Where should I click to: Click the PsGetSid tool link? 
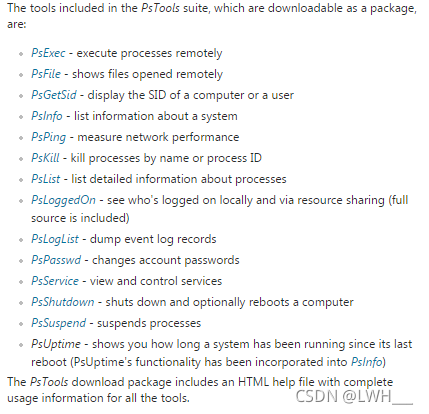coord(54,95)
